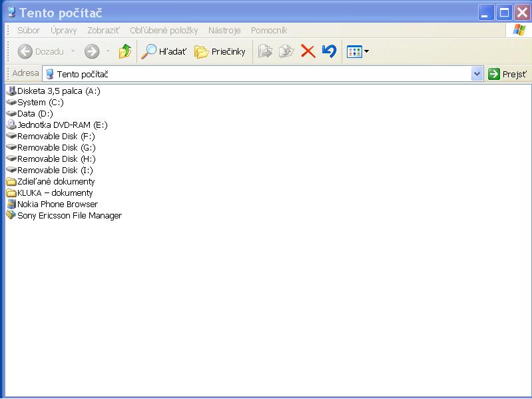
Task: Expand the address bar dropdown arrow
Action: point(477,74)
